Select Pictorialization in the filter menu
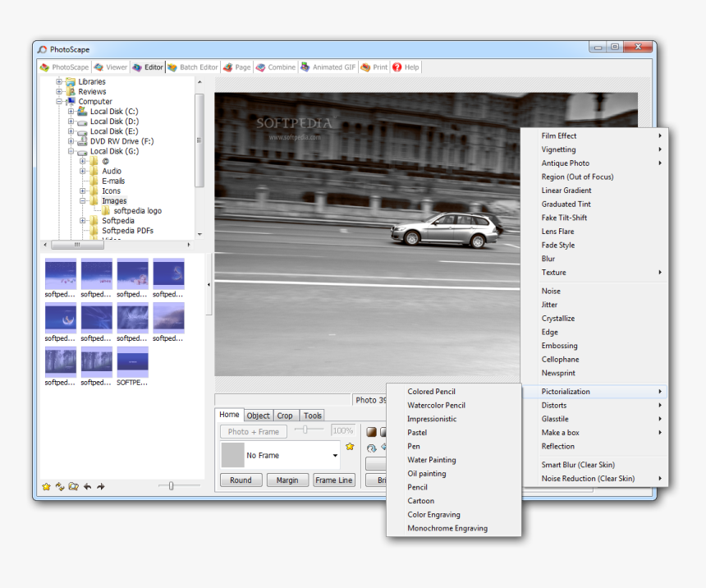706x588 pixels. [575, 391]
